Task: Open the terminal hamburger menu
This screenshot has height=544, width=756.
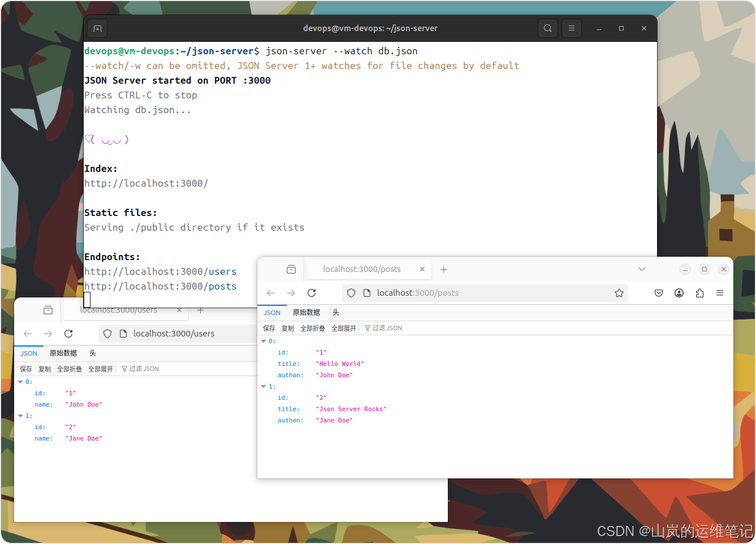Action: [x=572, y=28]
